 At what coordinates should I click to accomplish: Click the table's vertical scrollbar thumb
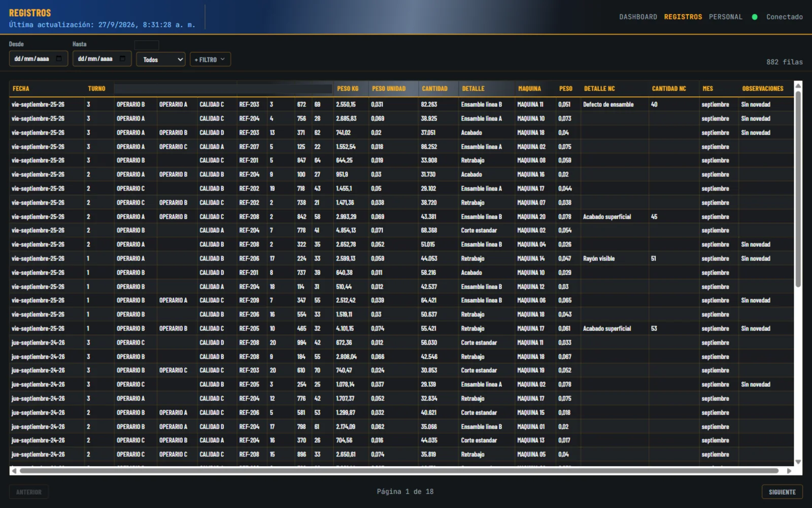click(798, 189)
